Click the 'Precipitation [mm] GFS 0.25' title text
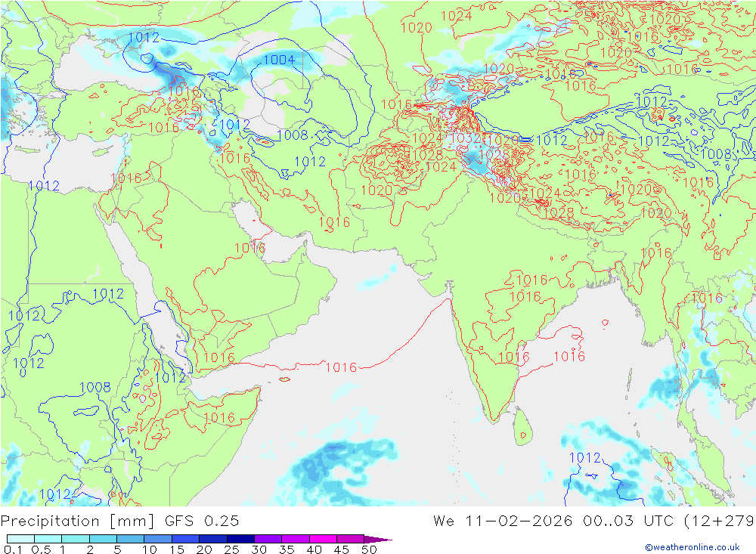Screen dimensions: 756x554 119,521
